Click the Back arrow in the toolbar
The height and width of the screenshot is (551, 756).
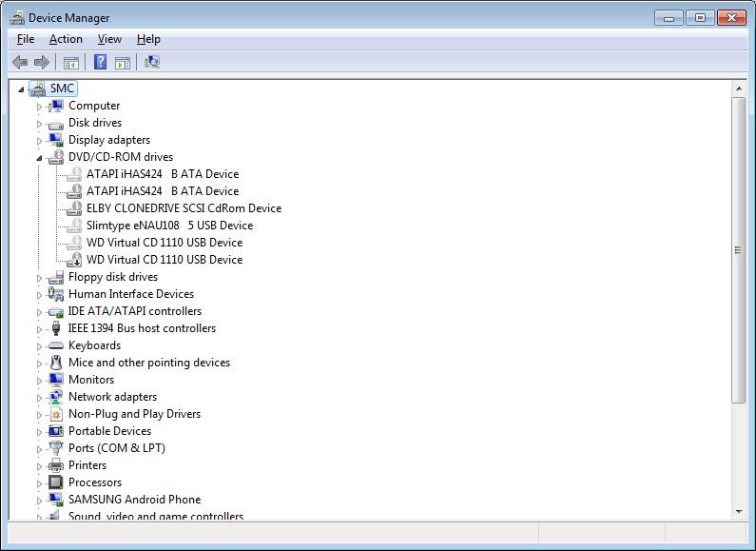click(20, 63)
